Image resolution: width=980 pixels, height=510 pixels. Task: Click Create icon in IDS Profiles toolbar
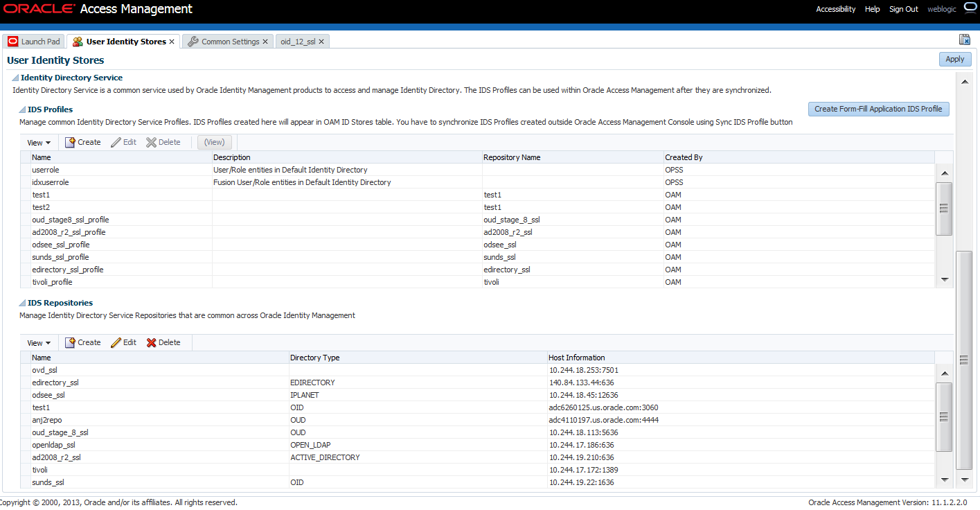point(70,142)
